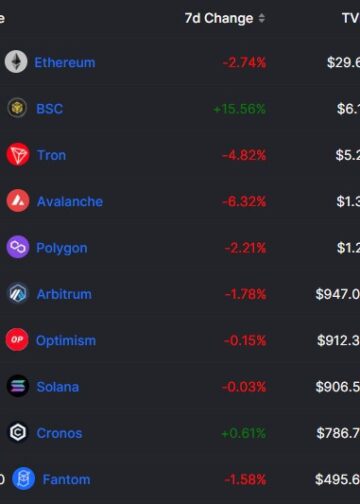Click BSC's +15.56% change value
The image size is (360, 504).
(239, 109)
